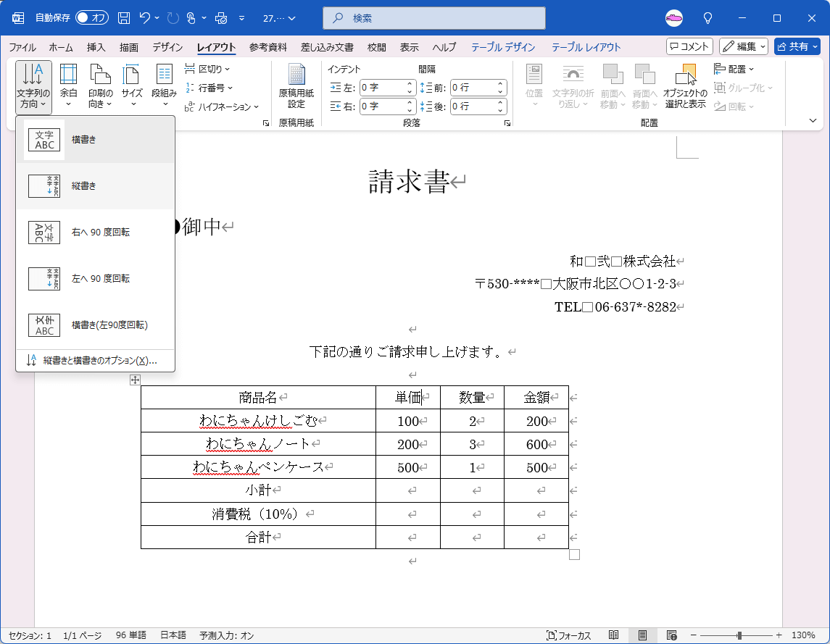Select 横書き text direction option
Screen dimensions: 830x644
[95, 140]
